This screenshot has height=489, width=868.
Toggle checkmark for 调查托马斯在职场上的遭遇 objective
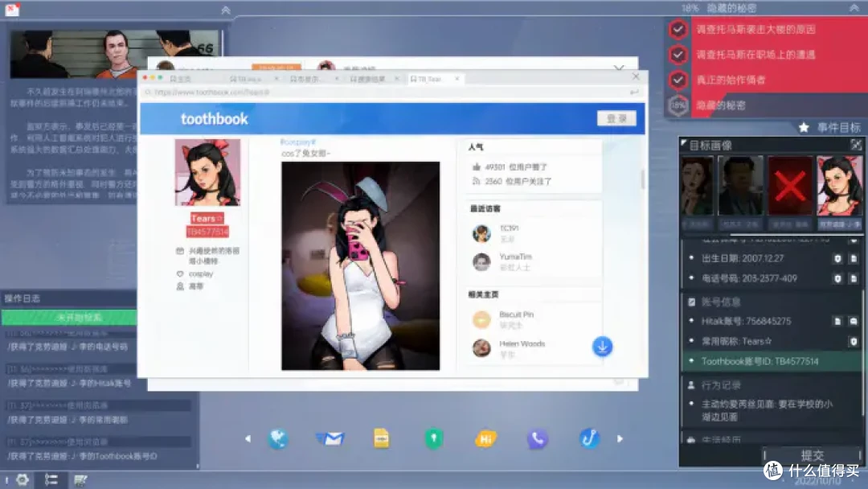[678, 54]
